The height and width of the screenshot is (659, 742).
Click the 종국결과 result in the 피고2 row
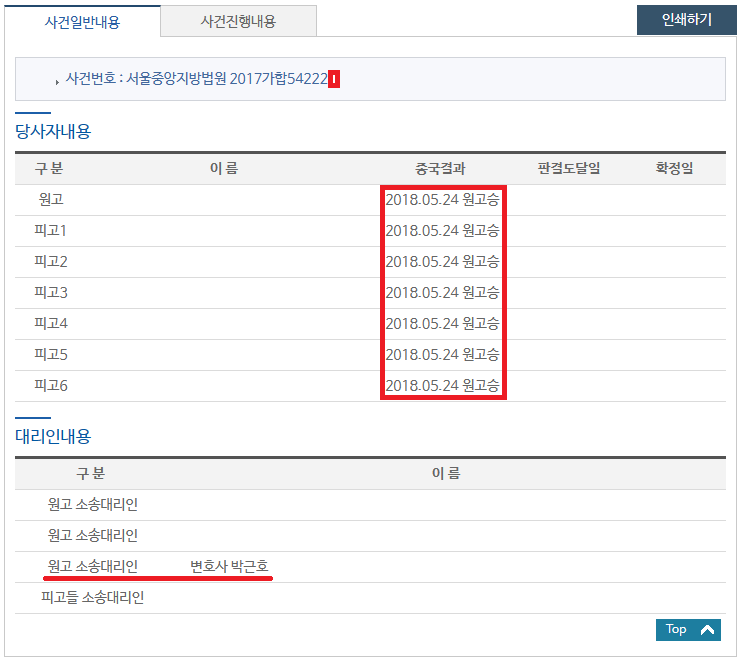tap(442, 262)
